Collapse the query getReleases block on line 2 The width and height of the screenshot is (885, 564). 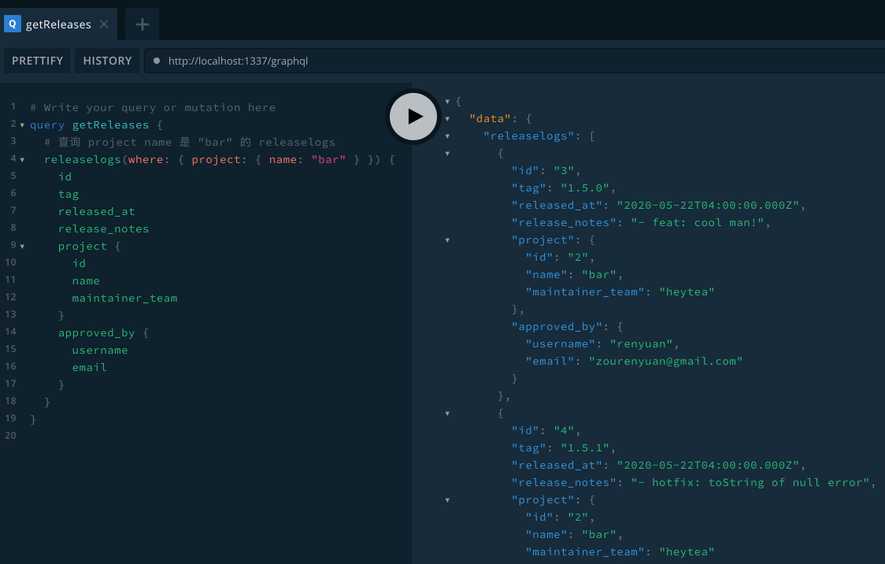[x=23, y=125]
